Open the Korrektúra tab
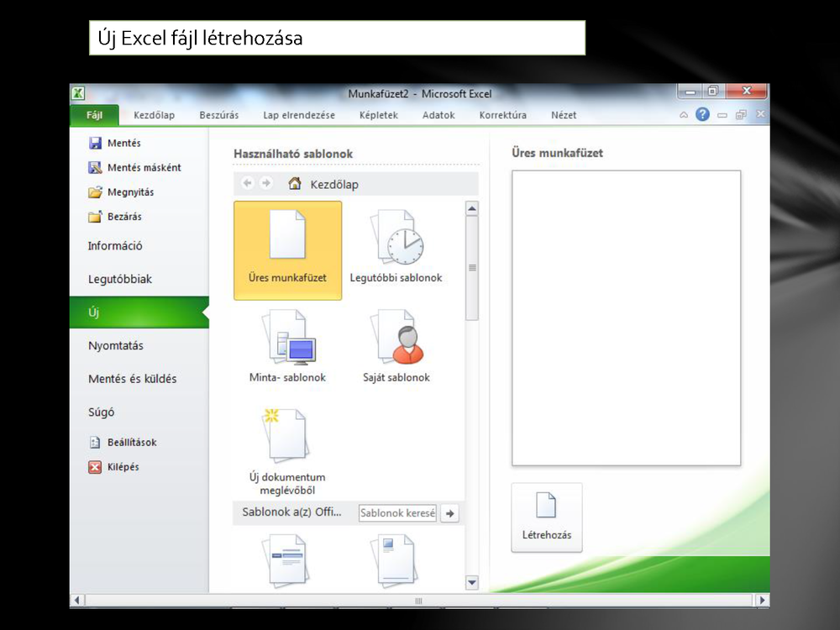 click(503, 115)
